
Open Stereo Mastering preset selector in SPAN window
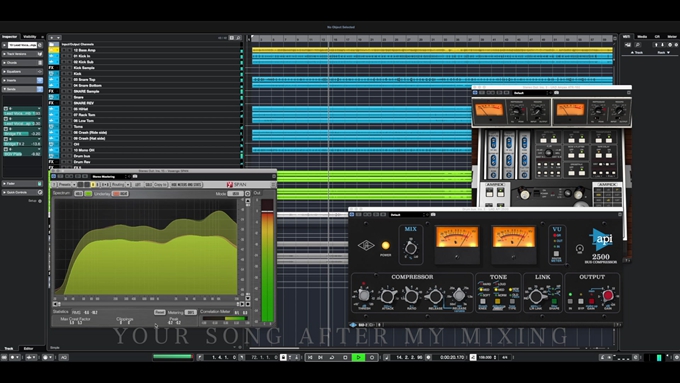click(x=110, y=177)
